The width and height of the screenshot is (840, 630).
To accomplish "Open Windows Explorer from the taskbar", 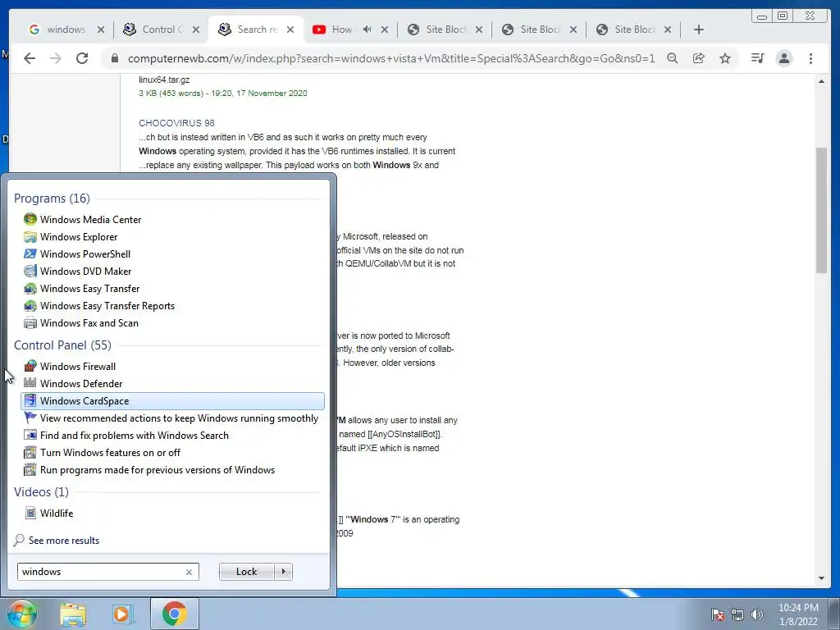I will coord(73,614).
